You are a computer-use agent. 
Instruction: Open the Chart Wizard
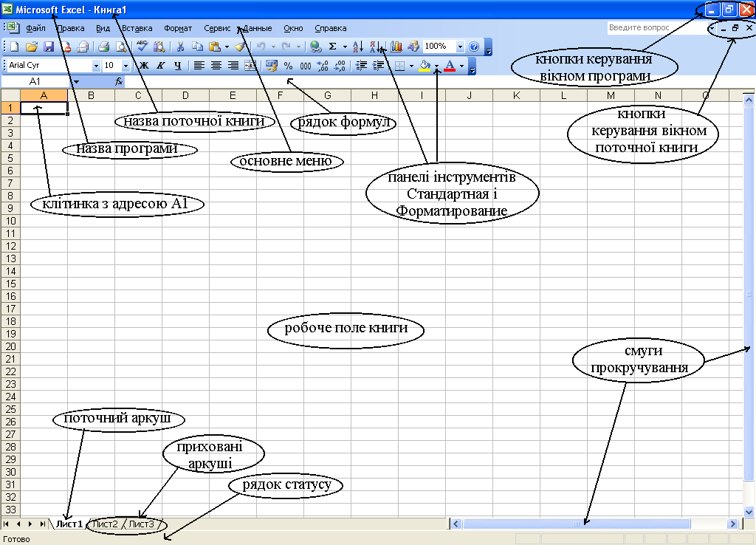[x=396, y=47]
